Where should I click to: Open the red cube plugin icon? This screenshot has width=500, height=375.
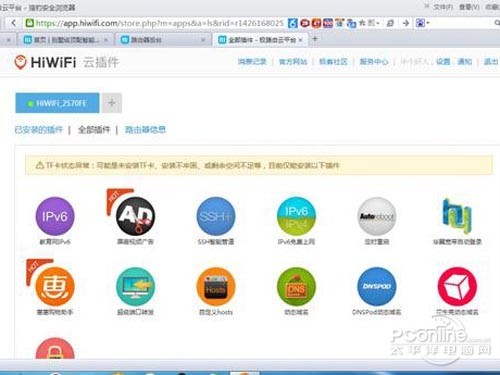pyautogui.click(x=457, y=287)
